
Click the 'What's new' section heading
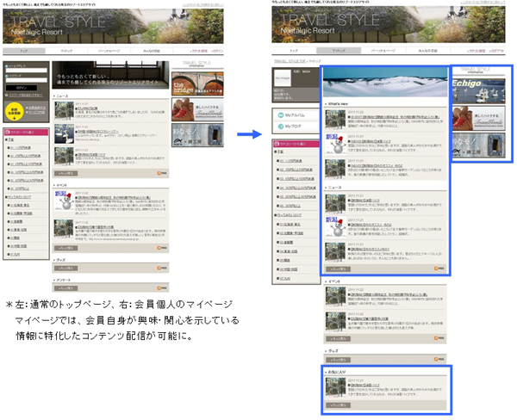pos(338,104)
